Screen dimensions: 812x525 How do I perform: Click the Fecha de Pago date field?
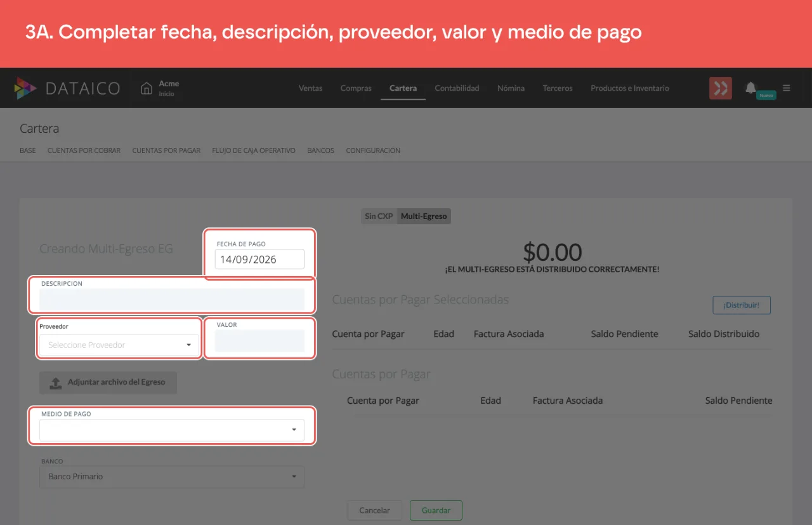pos(259,260)
